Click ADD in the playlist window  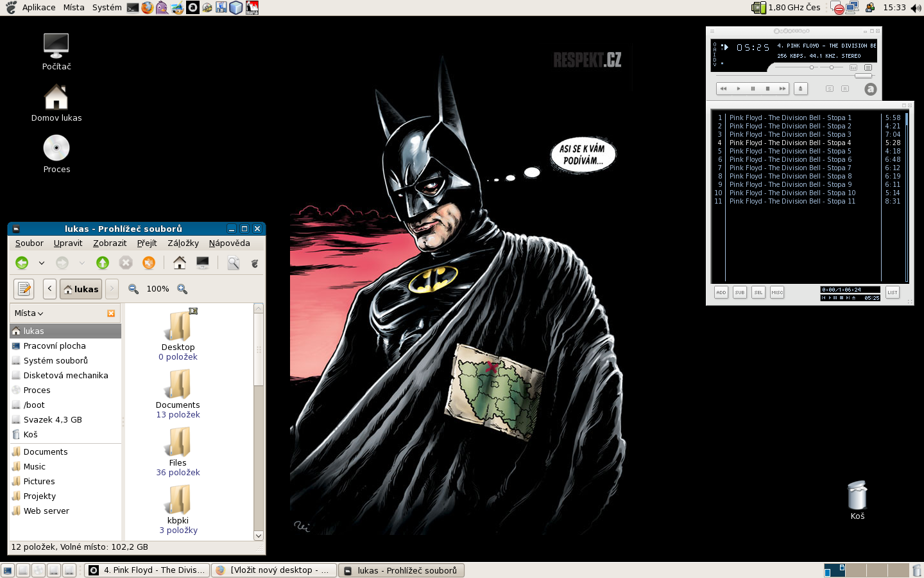coord(721,292)
